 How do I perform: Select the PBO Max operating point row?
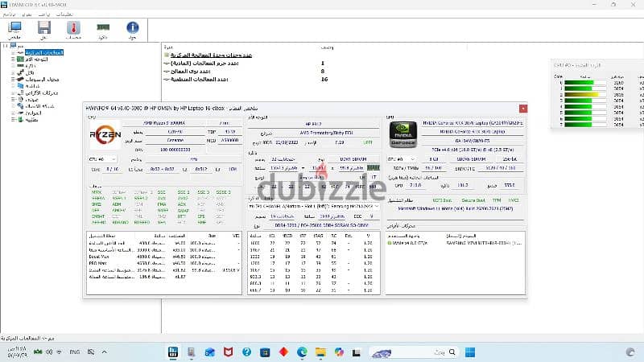tap(164, 263)
